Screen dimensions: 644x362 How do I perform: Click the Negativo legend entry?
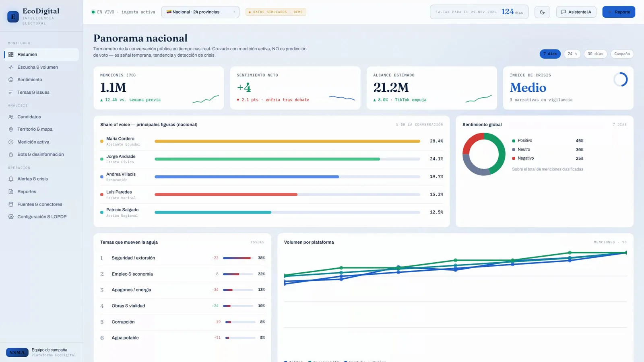[547, 158]
